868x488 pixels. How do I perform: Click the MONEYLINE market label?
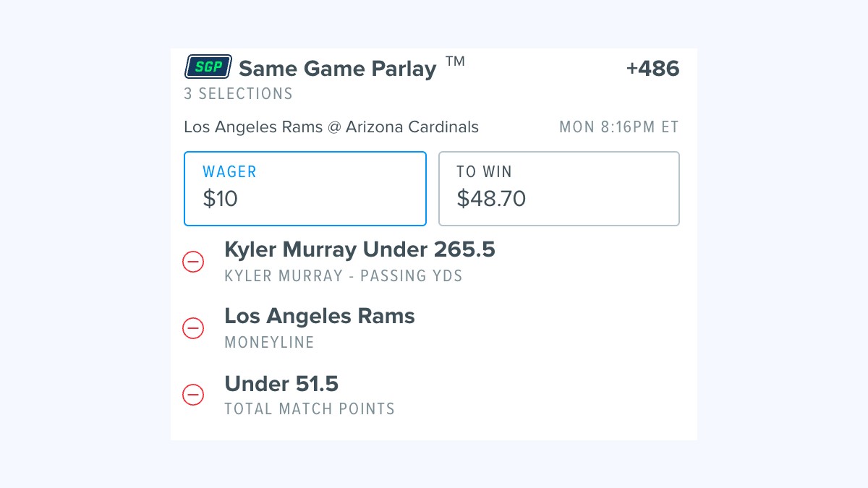(269, 343)
